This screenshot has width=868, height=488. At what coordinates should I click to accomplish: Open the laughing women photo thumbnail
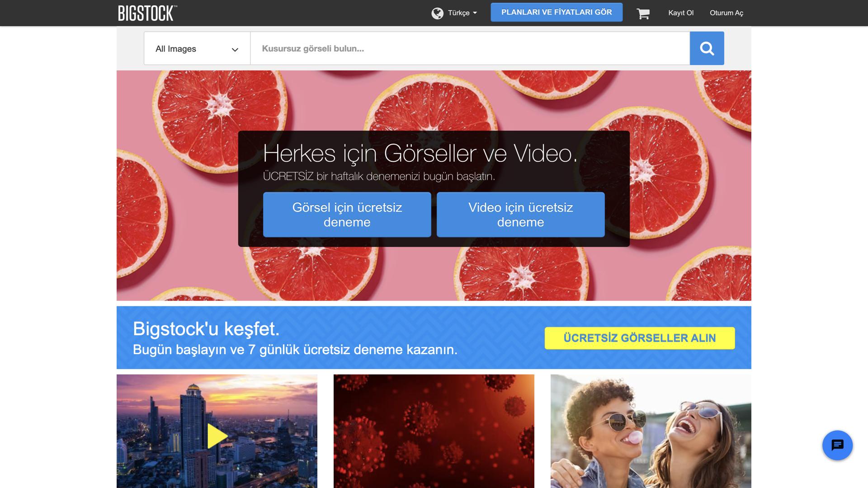pyautogui.click(x=651, y=431)
